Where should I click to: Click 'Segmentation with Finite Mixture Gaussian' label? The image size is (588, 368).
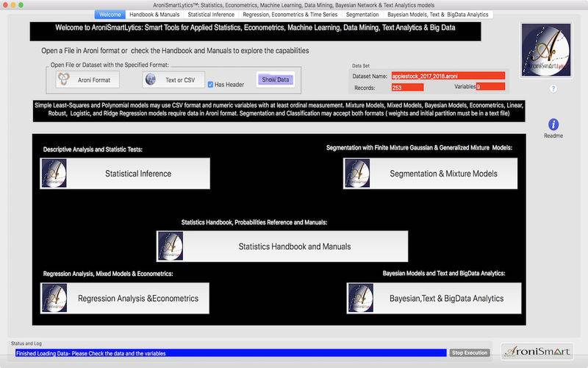coord(419,148)
